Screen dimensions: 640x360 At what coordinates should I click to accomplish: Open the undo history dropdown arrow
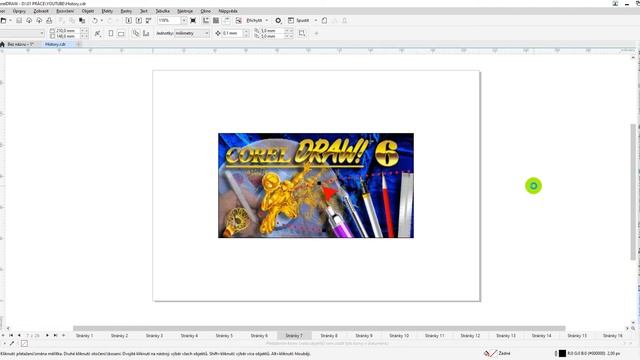(x=101, y=20)
